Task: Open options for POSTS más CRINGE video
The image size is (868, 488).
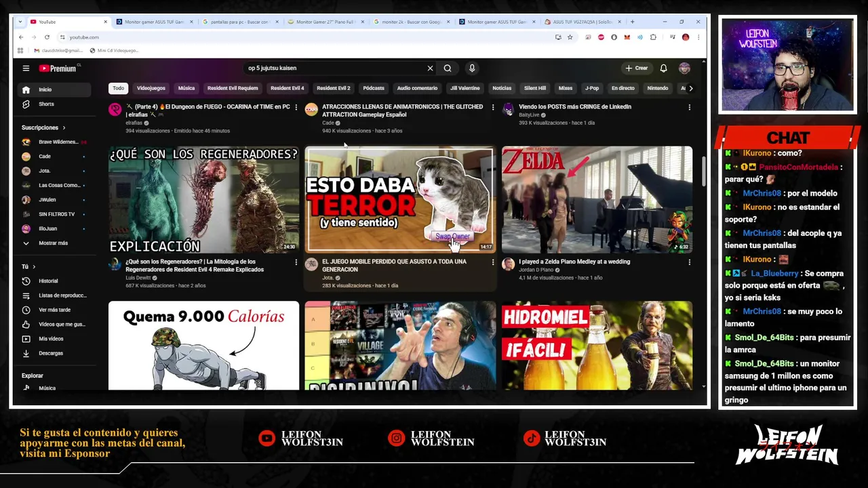Action: 689,107
